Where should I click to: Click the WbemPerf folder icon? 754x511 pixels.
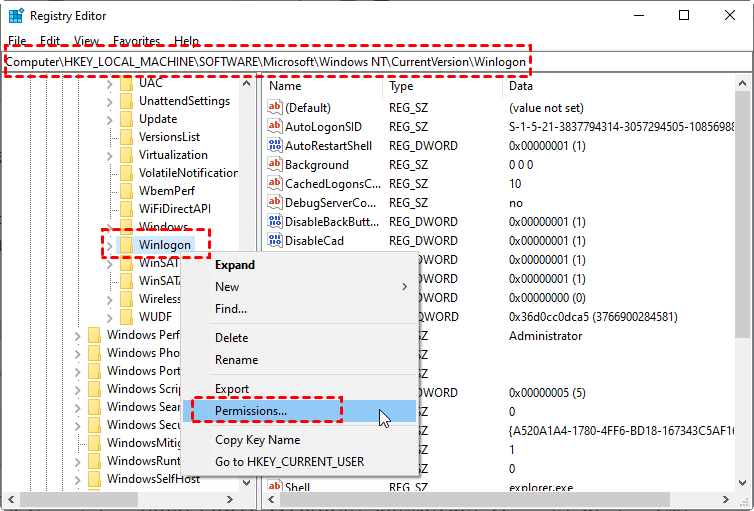(x=126, y=191)
